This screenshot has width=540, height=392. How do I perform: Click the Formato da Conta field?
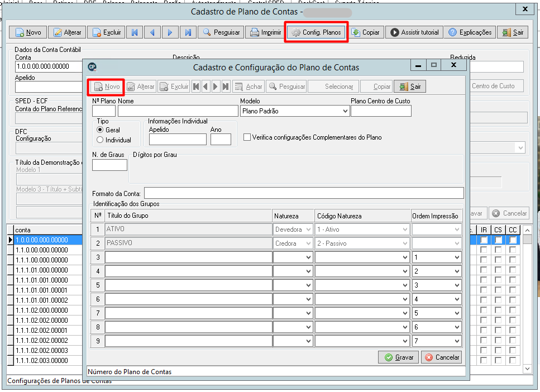point(304,193)
